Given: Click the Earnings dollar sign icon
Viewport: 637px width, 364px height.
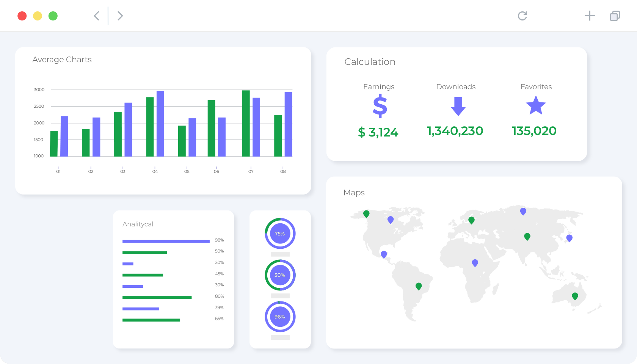Looking at the screenshot, I should point(380,107).
